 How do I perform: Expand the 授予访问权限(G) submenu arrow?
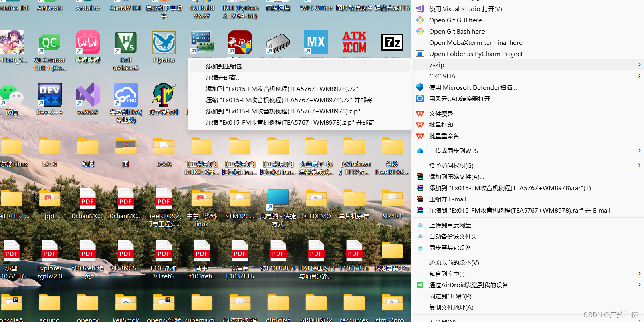pyautogui.click(x=639, y=165)
